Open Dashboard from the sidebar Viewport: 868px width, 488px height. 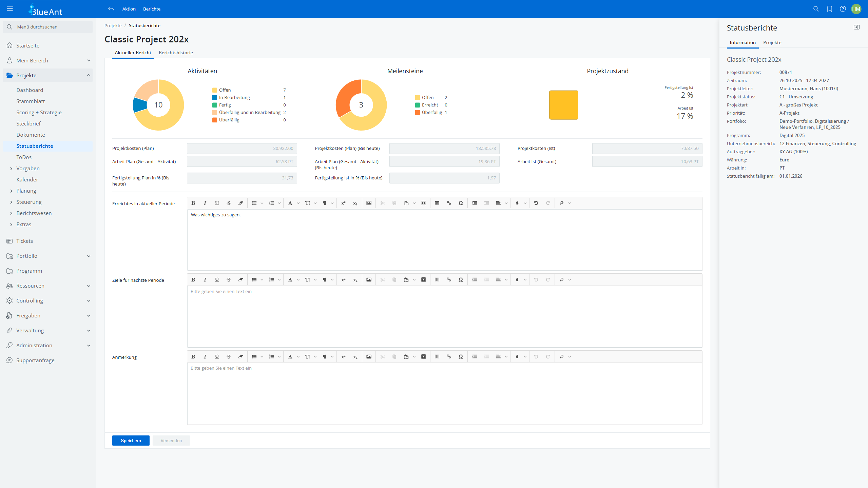pyautogui.click(x=30, y=90)
